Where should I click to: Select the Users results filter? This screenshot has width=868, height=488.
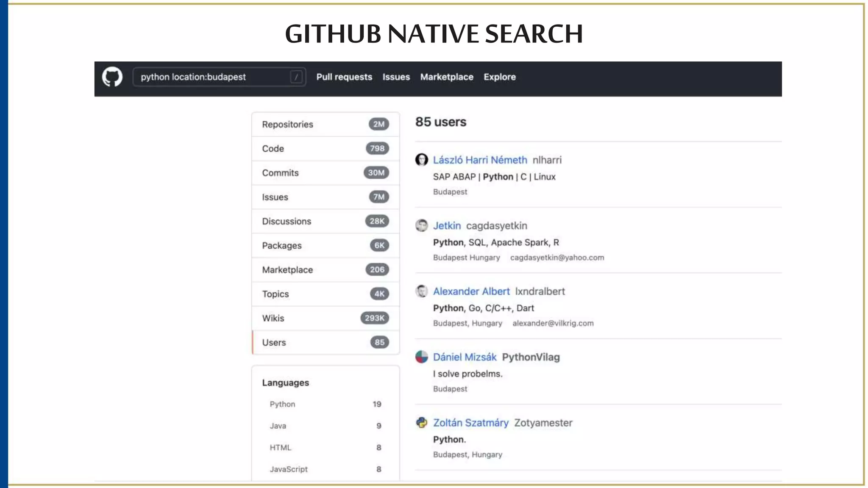point(325,342)
